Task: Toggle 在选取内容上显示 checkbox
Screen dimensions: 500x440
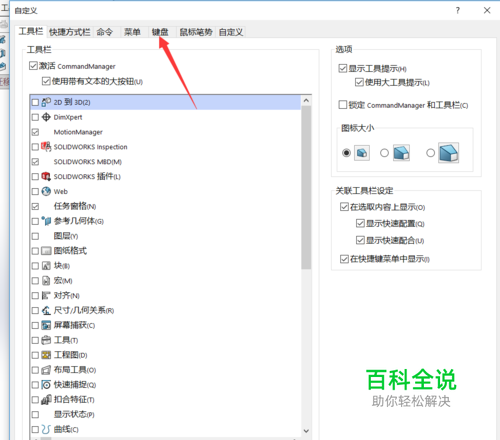Action: click(344, 207)
